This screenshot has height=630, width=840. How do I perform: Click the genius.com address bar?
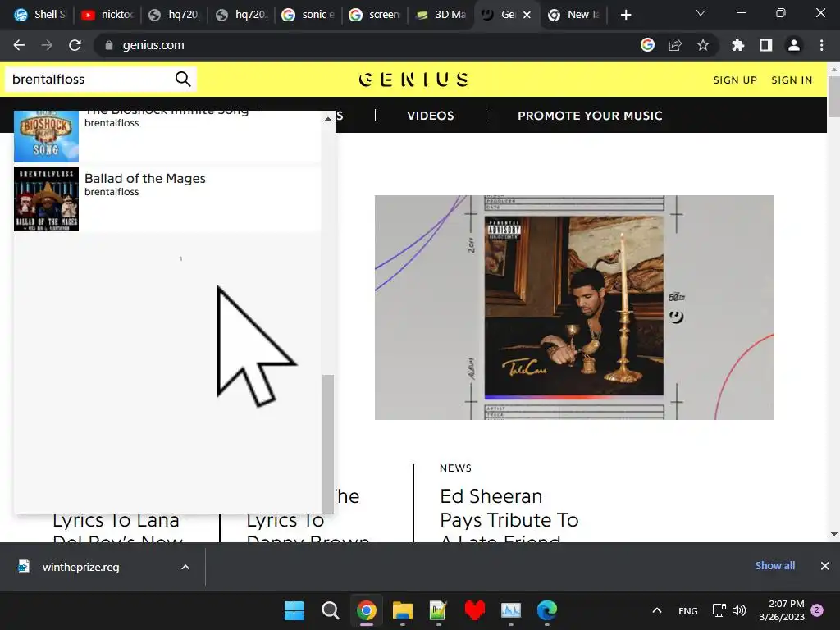tap(364, 46)
